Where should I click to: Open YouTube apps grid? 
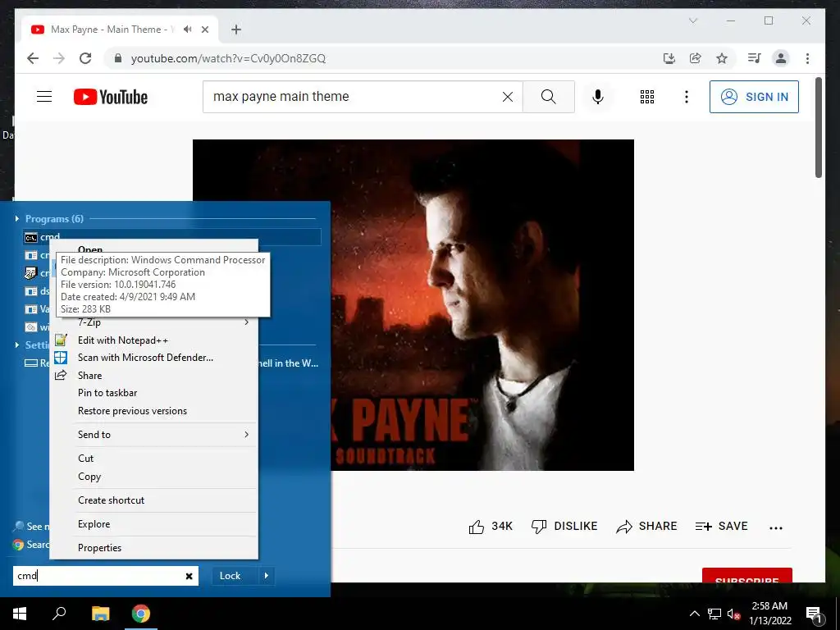647,97
